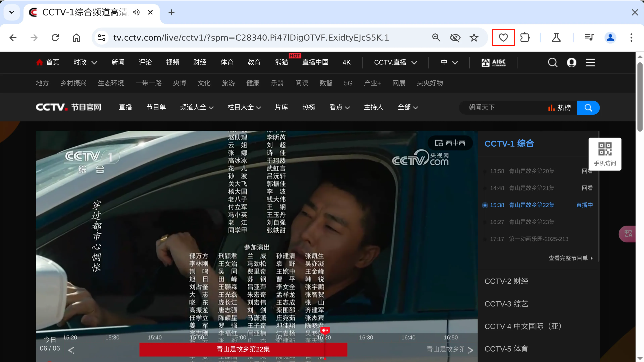Expand the CCTV.直播 dropdown
This screenshot has width=644, height=362.
tap(395, 62)
